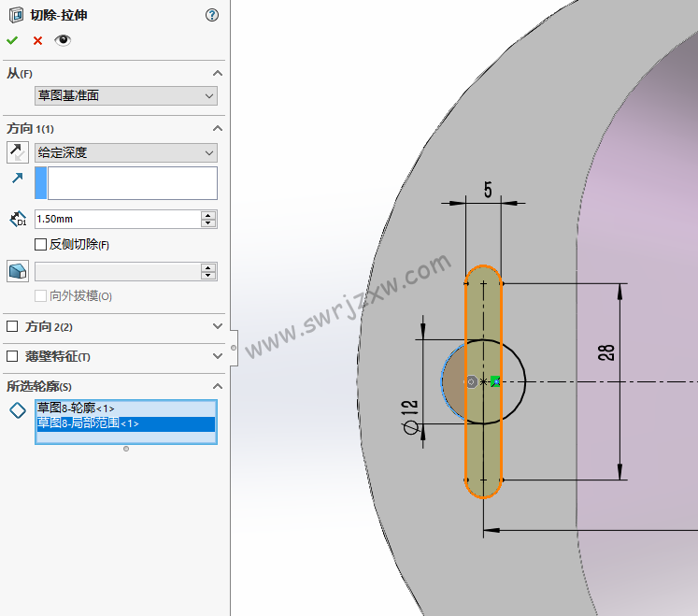The height and width of the screenshot is (616, 698).
Task: Click the panel collapse handle
Action: coord(234,348)
